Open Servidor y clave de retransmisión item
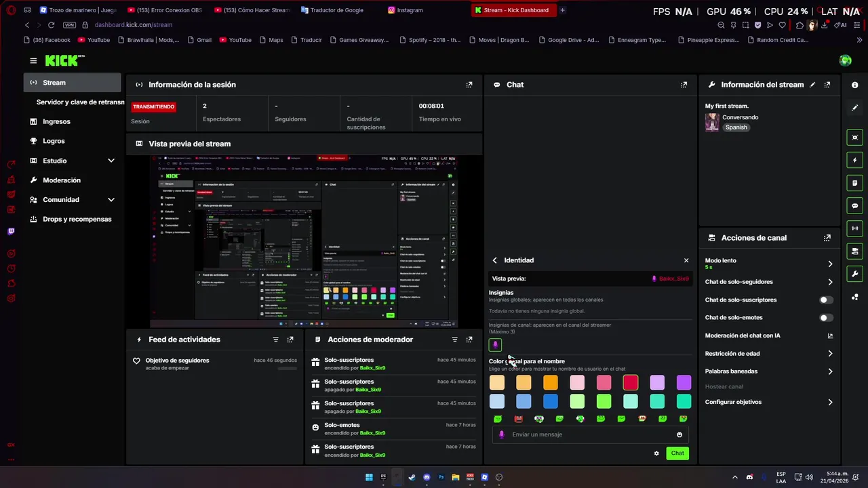This screenshot has height=488, width=868. (80, 102)
